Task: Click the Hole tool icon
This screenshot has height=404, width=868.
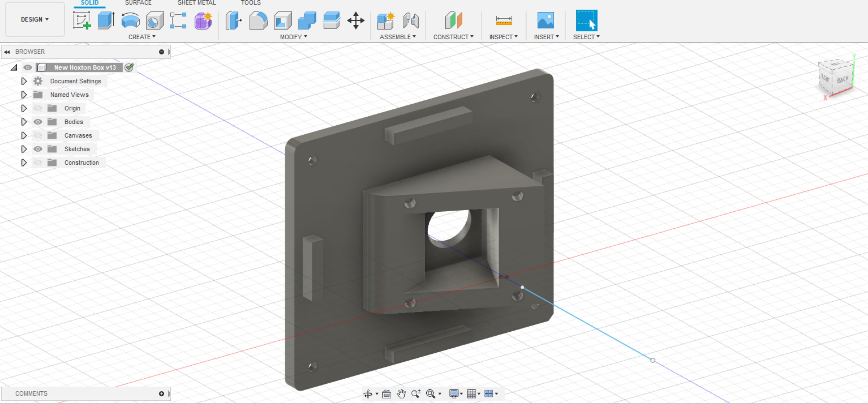Action: click(155, 21)
